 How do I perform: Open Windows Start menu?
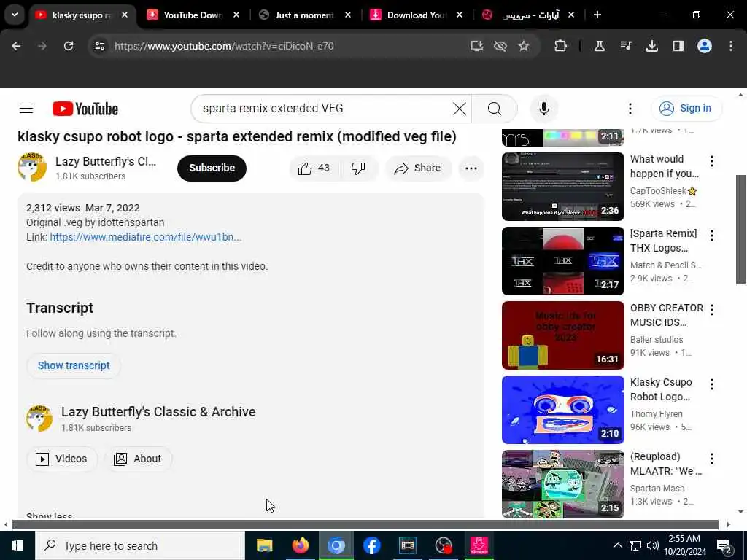tap(18, 545)
